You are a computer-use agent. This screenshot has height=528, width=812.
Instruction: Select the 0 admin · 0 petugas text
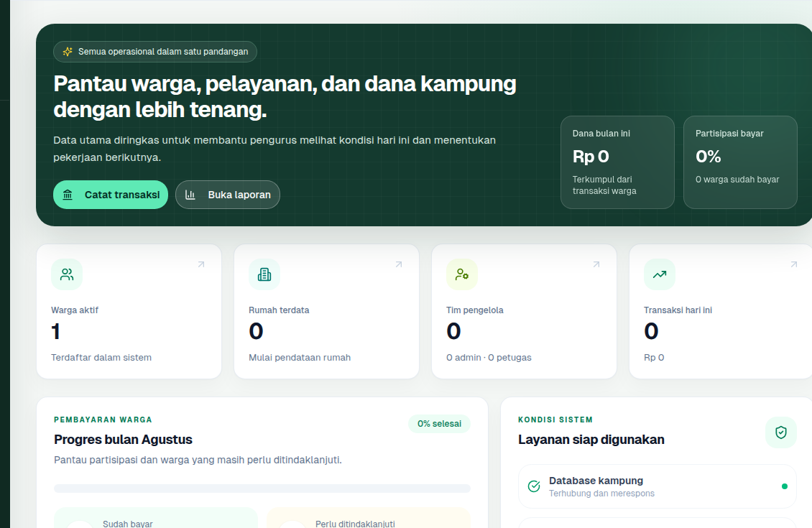coord(489,357)
